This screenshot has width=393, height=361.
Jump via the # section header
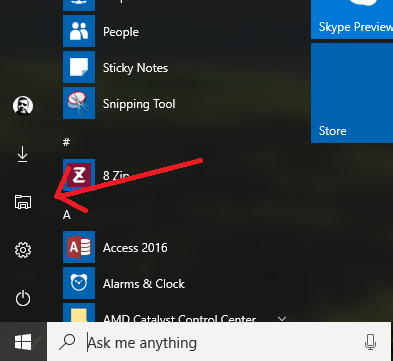[x=66, y=142]
